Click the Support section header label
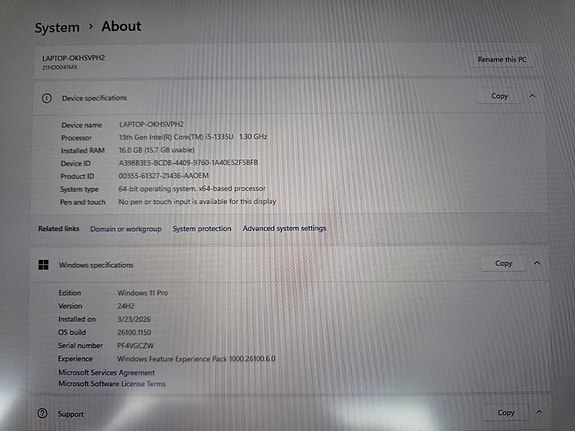 (x=70, y=414)
